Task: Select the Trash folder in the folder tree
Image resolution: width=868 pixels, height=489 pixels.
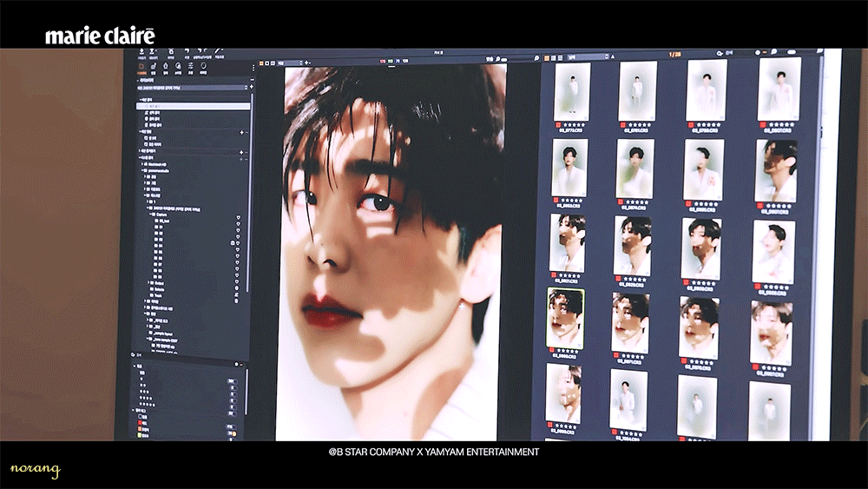Action: click(x=156, y=295)
